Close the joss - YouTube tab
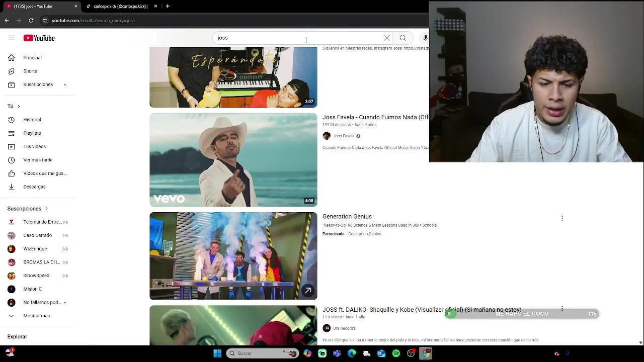The height and width of the screenshot is (362, 644). click(x=76, y=6)
